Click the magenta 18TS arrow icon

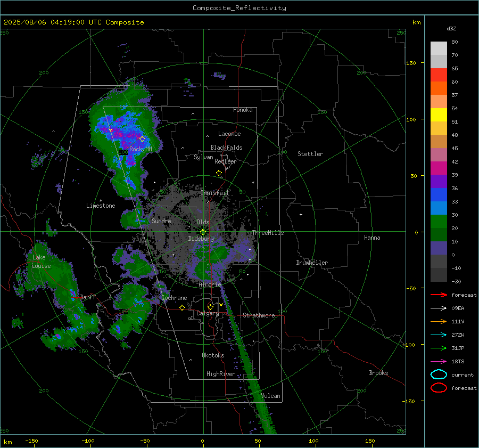tap(439, 362)
